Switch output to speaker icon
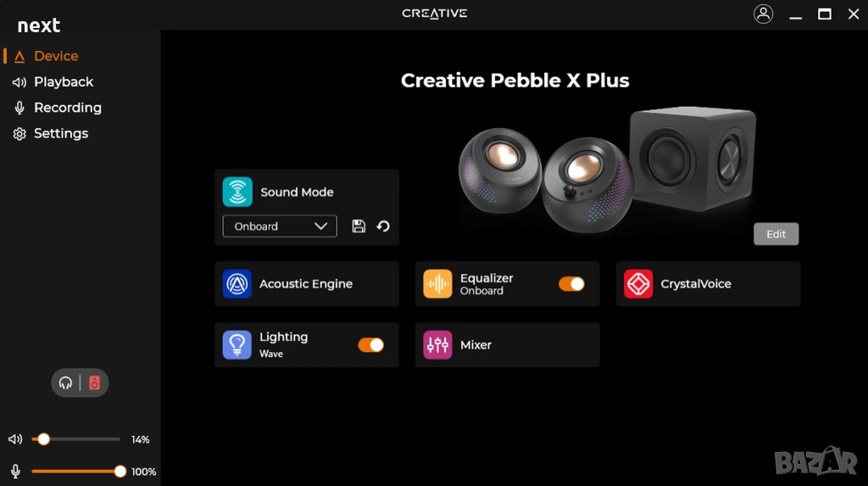 95,383
